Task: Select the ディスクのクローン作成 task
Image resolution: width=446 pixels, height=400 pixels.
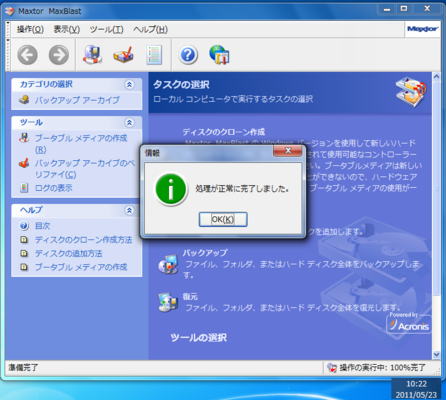Action: [x=224, y=132]
